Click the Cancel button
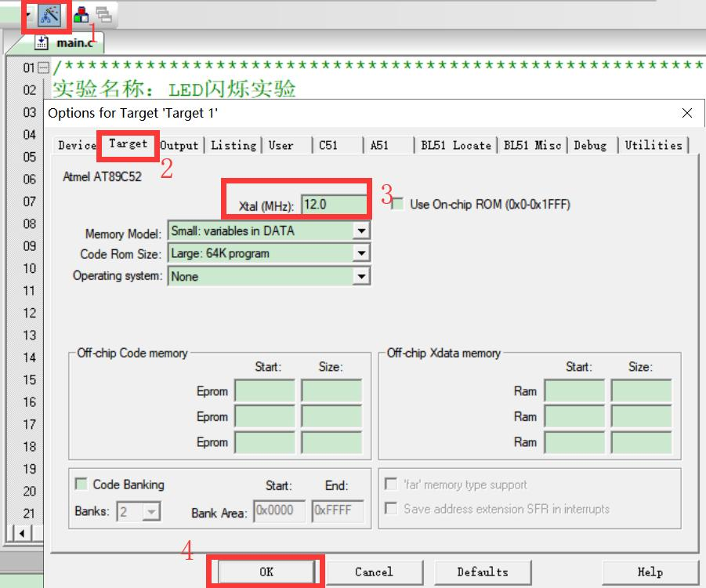Screen dimensions: 706x588 [x=375, y=572]
